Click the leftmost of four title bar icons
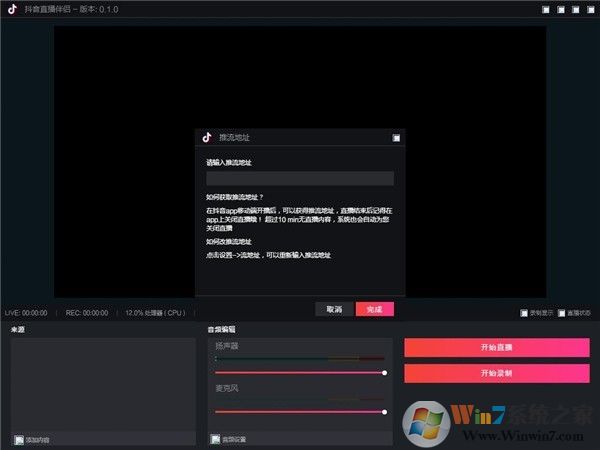Image resolution: width=600 pixels, height=450 pixels. click(x=545, y=10)
